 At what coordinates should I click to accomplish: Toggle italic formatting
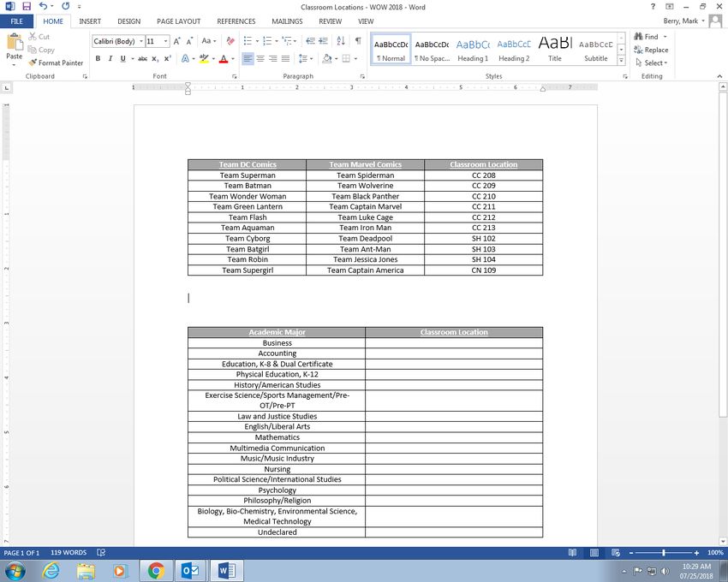(110, 58)
